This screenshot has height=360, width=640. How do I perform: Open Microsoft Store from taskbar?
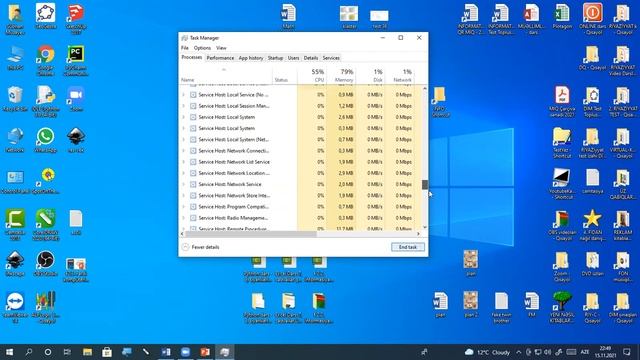tap(107, 352)
